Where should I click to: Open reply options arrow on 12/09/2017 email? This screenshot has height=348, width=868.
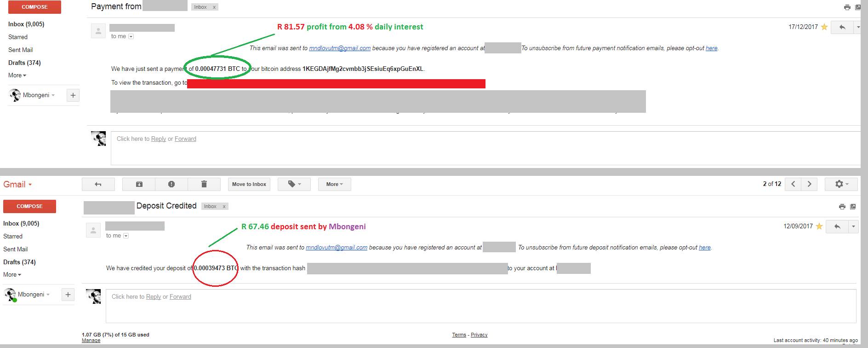(853, 226)
